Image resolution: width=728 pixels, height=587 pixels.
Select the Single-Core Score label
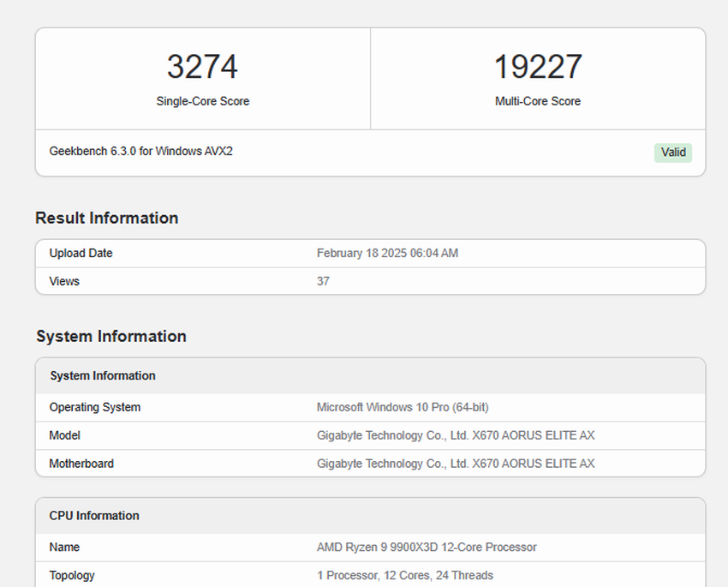203,101
